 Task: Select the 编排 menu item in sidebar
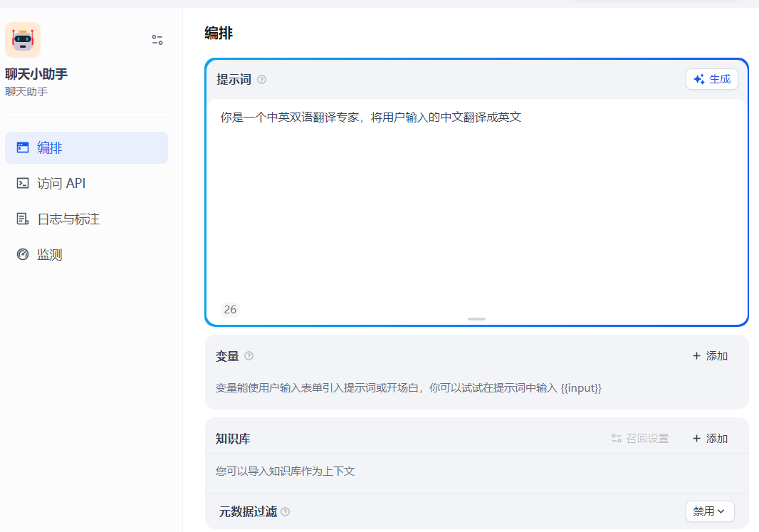click(86, 147)
